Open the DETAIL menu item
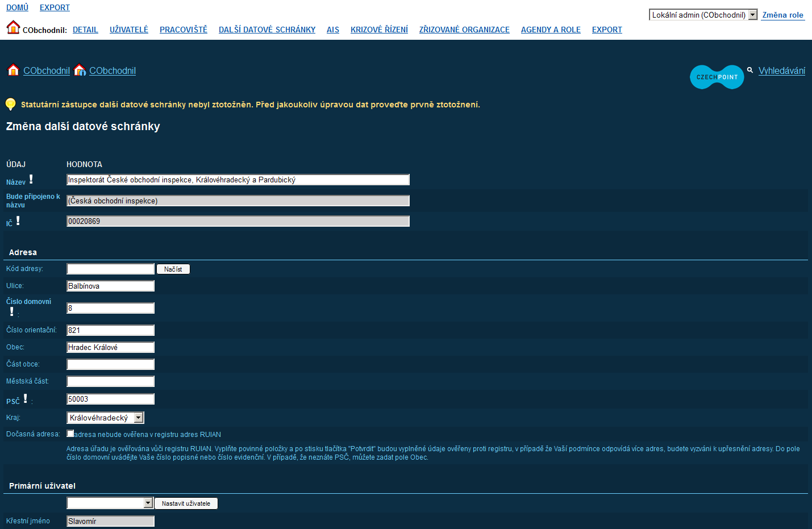This screenshot has width=812, height=529. click(85, 30)
